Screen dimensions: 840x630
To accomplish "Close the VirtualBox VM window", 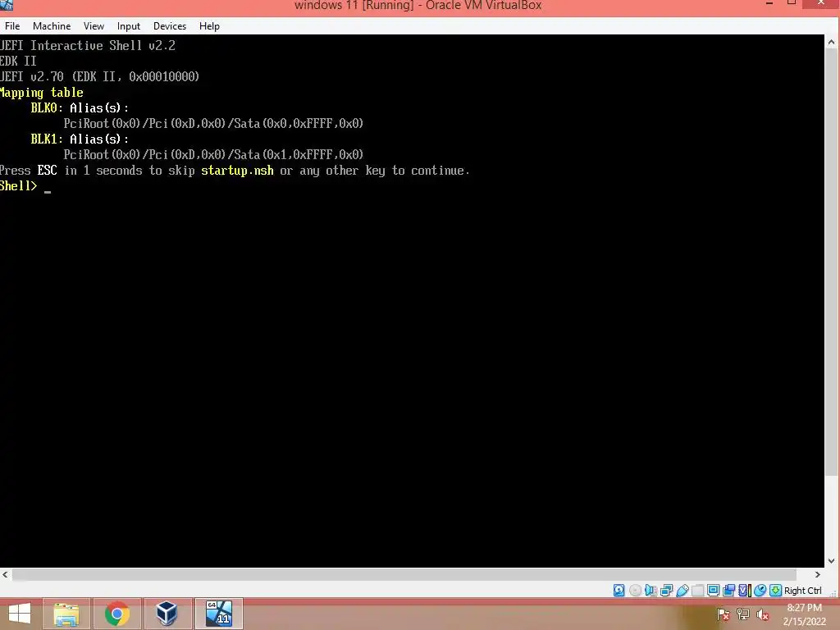I will click(821, 3).
